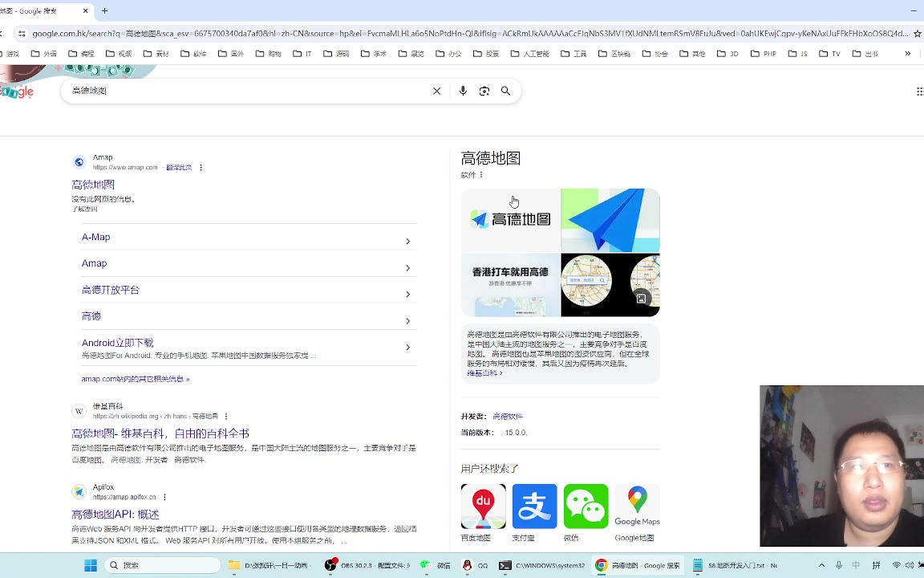Open the 高德地图 Amap result title
This screenshot has width=924, height=578.
pyautogui.click(x=93, y=185)
